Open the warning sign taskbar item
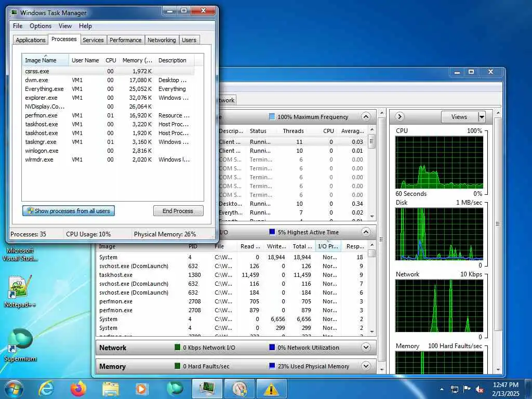 (271, 389)
